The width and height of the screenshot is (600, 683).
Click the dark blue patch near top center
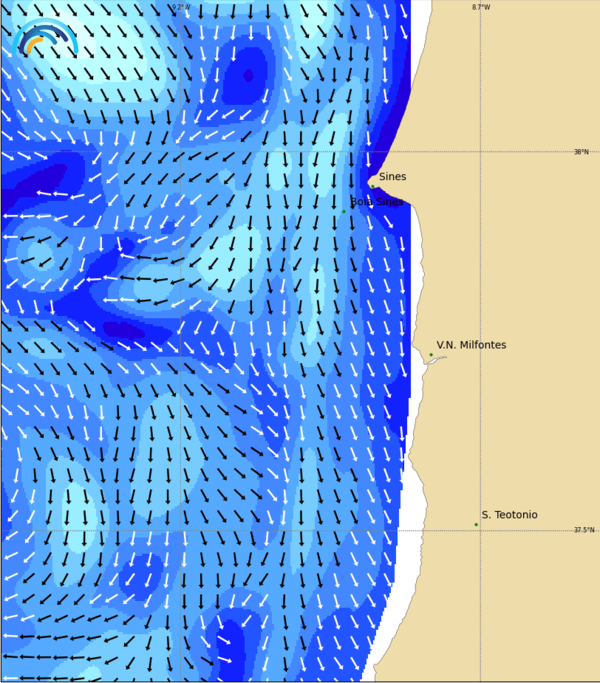click(246, 76)
